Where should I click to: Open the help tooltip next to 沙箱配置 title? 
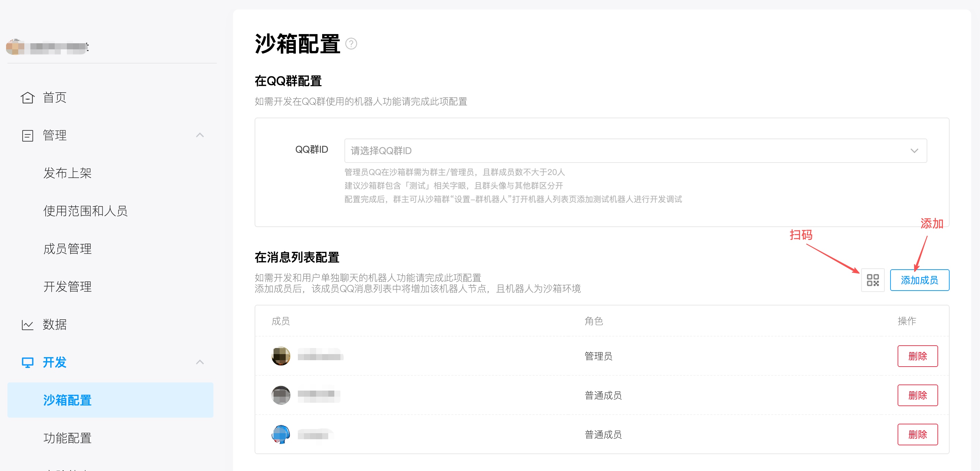[351, 44]
